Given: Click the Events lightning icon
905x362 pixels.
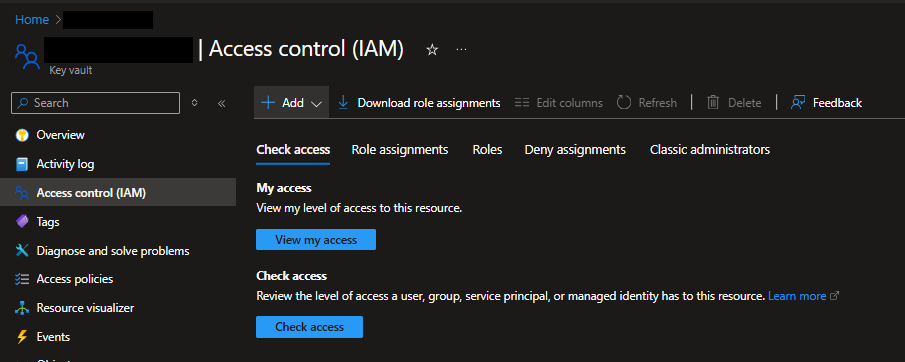Looking at the screenshot, I should 22,337.
